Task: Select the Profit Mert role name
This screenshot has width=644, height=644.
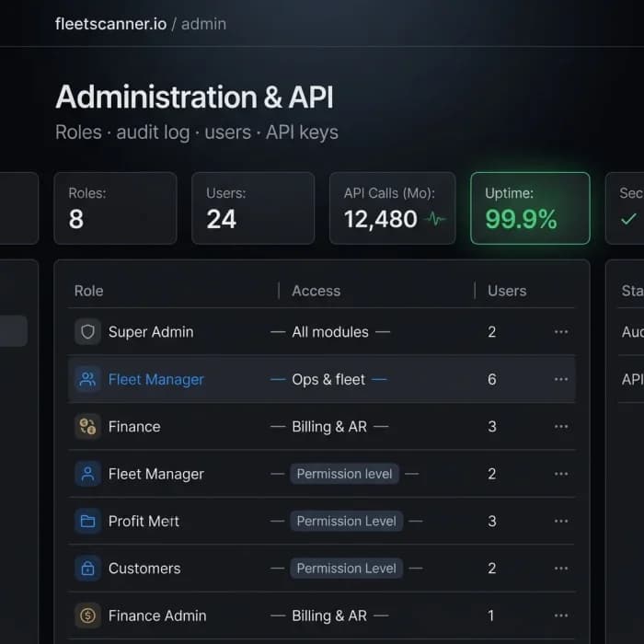Action: point(144,521)
